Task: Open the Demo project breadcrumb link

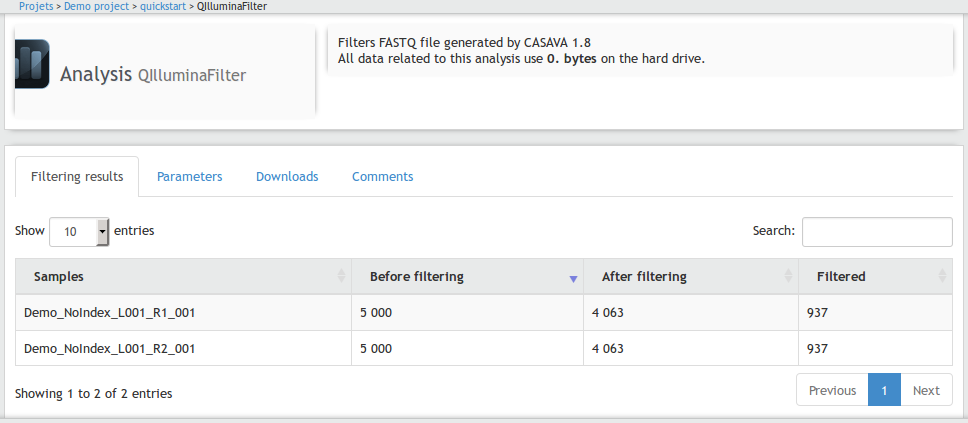Action: coord(97,6)
